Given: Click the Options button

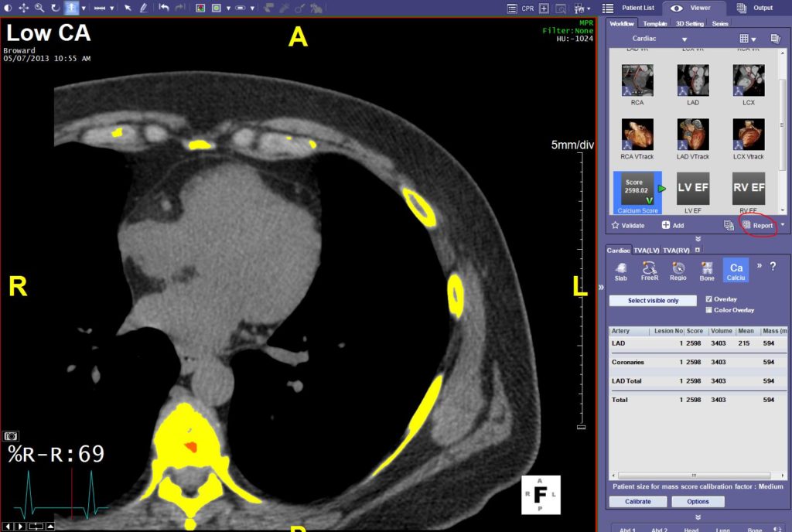Looking at the screenshot, I should [698, 502].
